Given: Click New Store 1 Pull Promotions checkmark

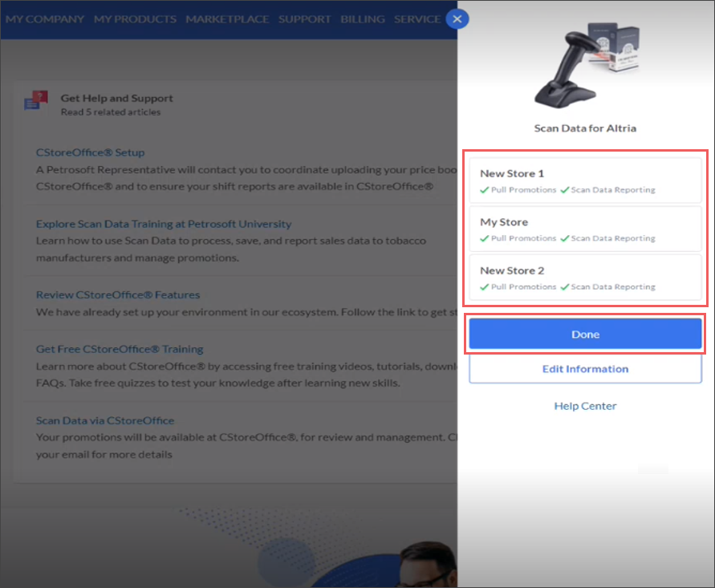Looking at the screenshot, I should tap(484, 190).
